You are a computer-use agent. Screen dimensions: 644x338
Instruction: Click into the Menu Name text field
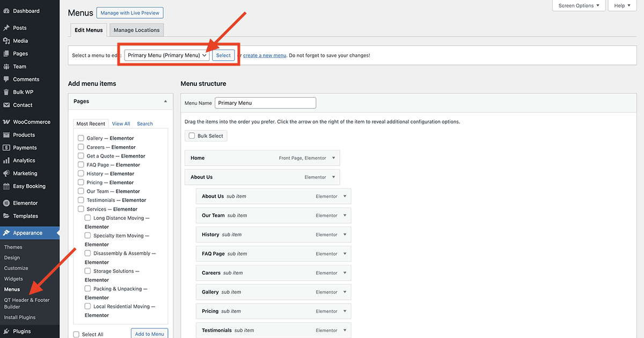click(x=265, y=103)
